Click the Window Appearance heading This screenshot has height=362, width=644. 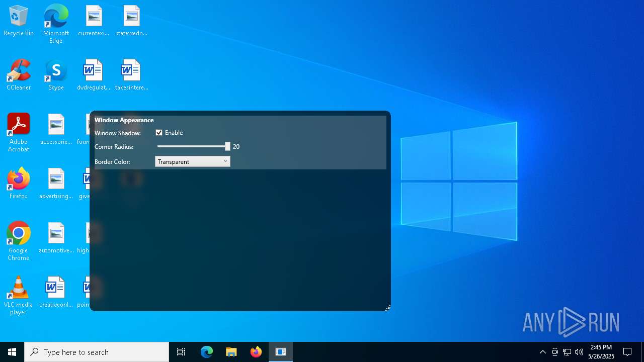(x=124, y=120)
